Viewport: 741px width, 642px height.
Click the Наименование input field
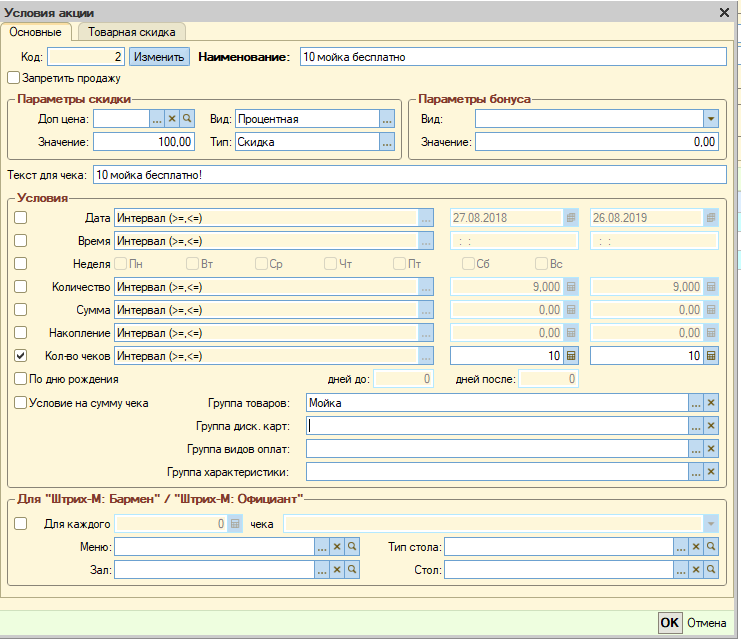click(513, 57)
